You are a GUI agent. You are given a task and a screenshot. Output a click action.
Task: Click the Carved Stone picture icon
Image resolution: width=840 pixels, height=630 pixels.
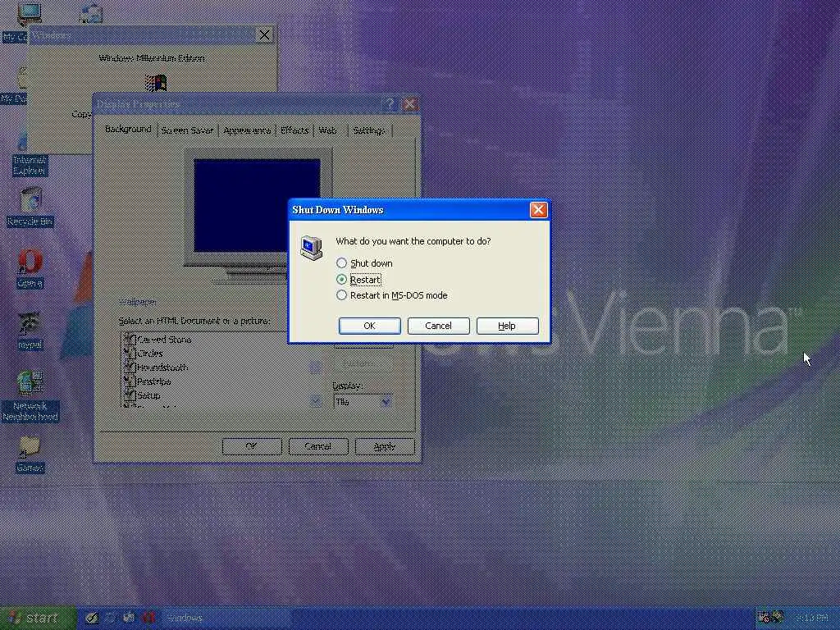coord(129,339)
